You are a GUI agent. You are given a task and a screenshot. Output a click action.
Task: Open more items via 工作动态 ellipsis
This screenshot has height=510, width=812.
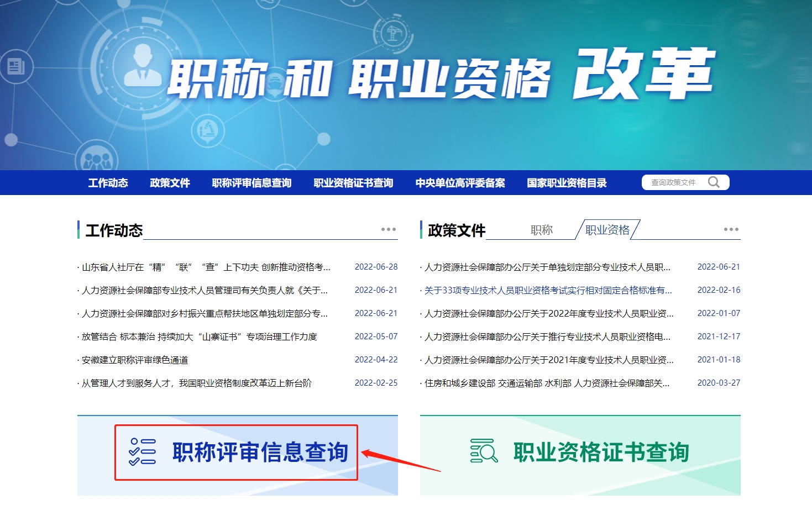point(389,229)
